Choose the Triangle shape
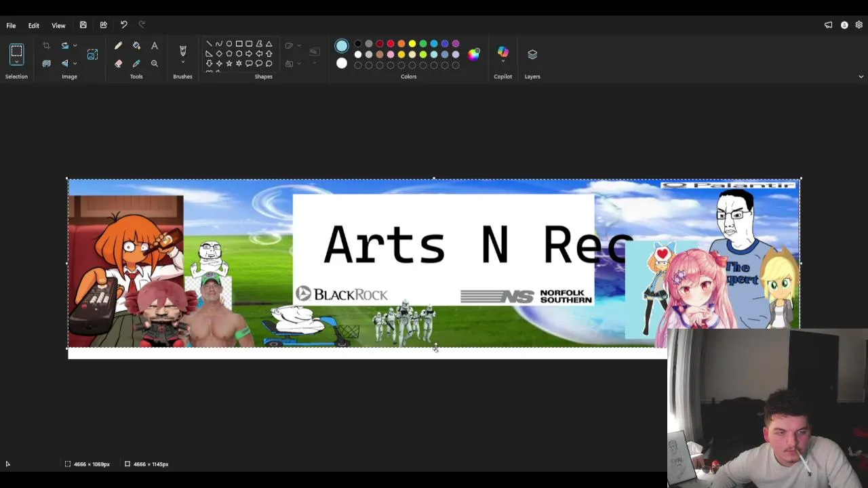 pyautogui.click(x=269, y=43)
